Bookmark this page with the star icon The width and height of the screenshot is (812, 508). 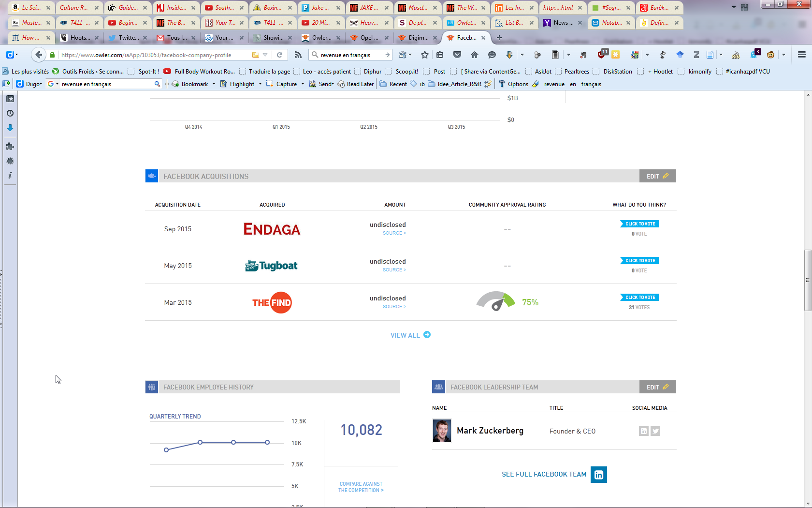(x=425, y=55)
